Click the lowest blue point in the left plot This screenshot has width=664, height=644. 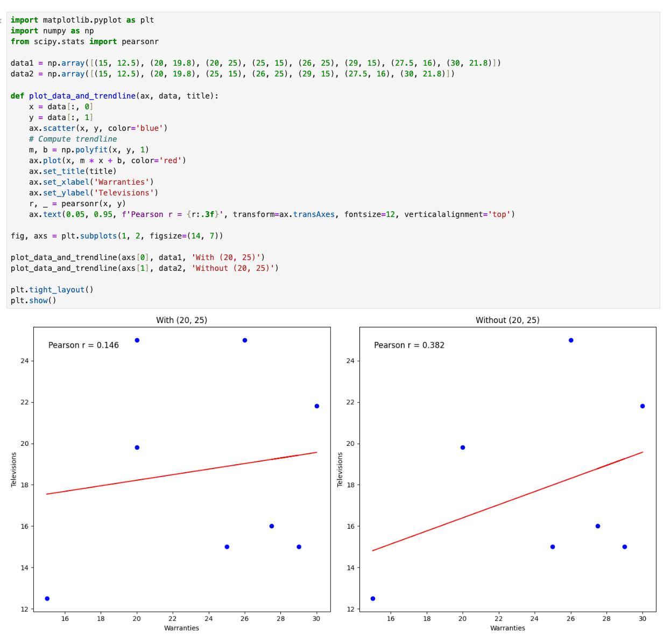coord(47,598)
